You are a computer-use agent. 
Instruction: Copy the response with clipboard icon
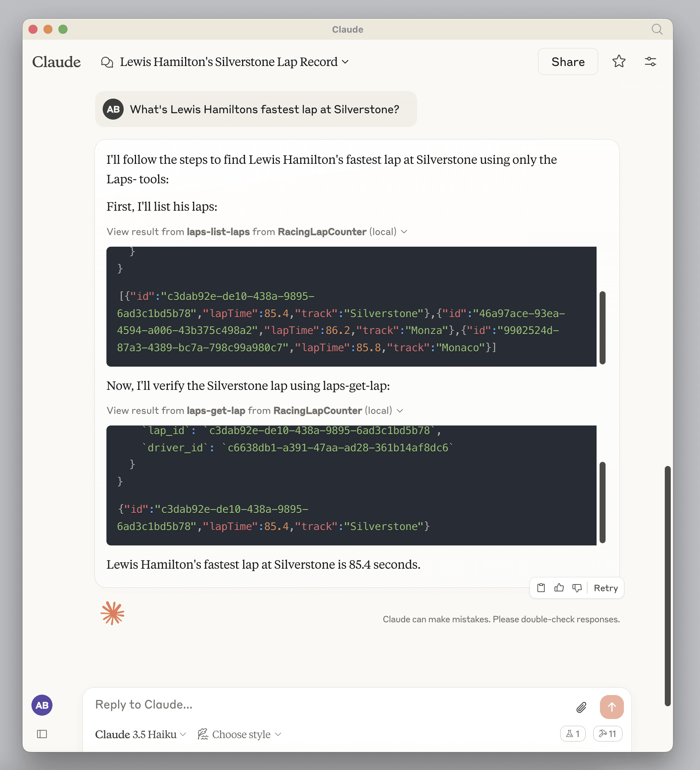(x=541, y=588)
